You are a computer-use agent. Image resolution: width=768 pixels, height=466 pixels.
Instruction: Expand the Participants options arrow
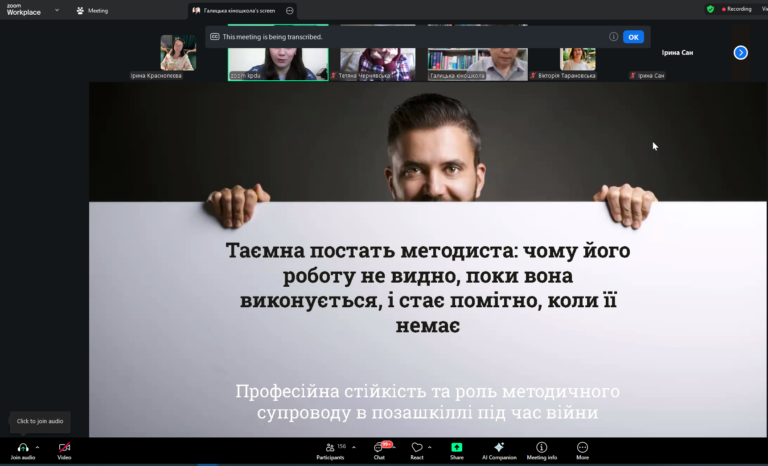[x=354, y=447]
